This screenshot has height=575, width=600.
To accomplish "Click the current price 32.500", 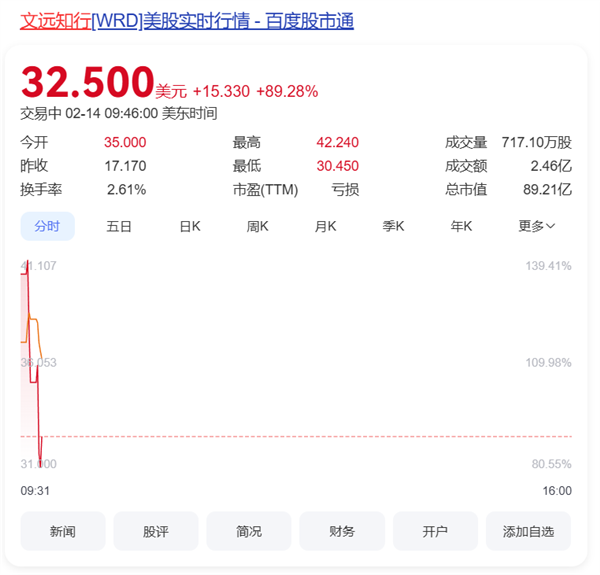I will (88, 82).
